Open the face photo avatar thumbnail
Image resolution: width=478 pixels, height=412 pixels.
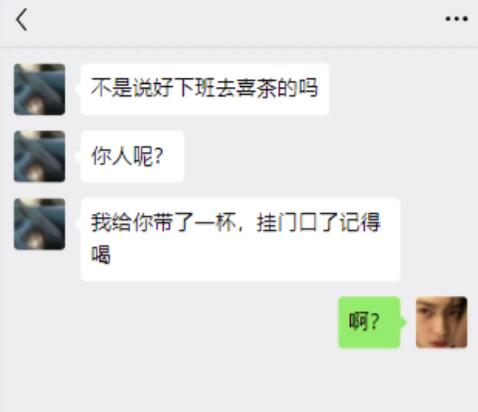442,322
